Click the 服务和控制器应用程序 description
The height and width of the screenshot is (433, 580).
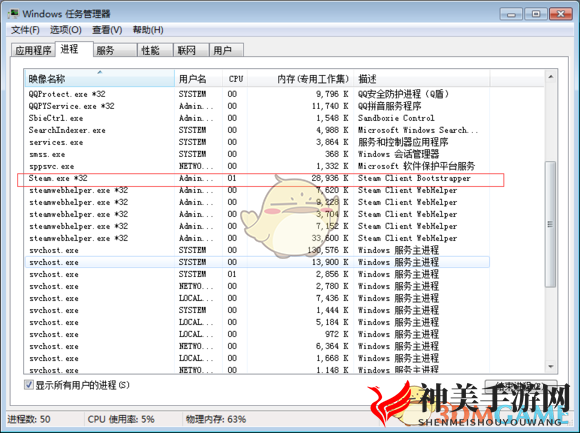403,142
